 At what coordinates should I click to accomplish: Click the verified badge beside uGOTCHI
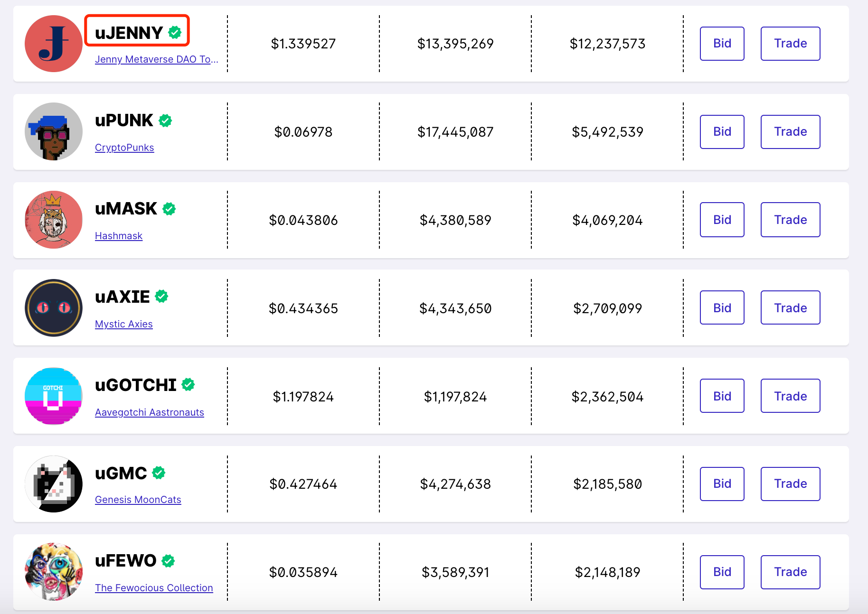[x=189, y=384]
